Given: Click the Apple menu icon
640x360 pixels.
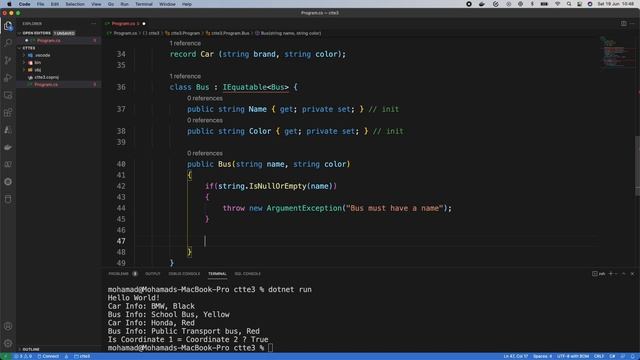Looking at the screenshot, I should coord(9,4).
